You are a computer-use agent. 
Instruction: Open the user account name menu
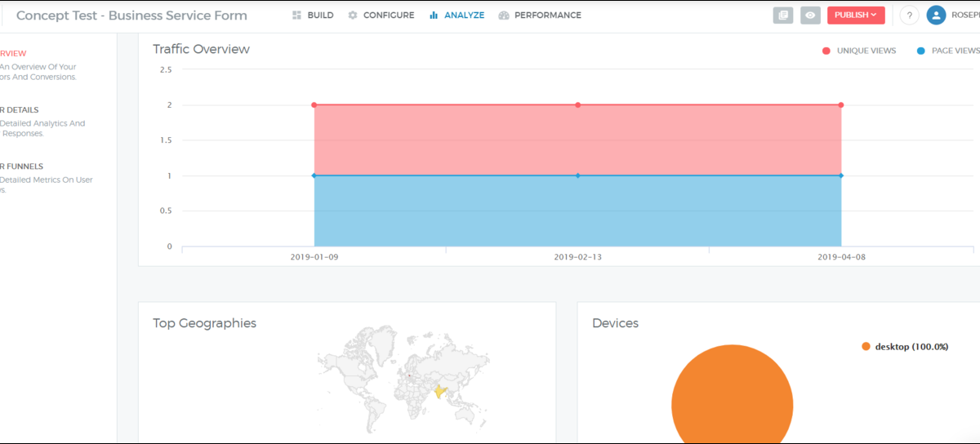pyautogui.click(x=965, y=16)
